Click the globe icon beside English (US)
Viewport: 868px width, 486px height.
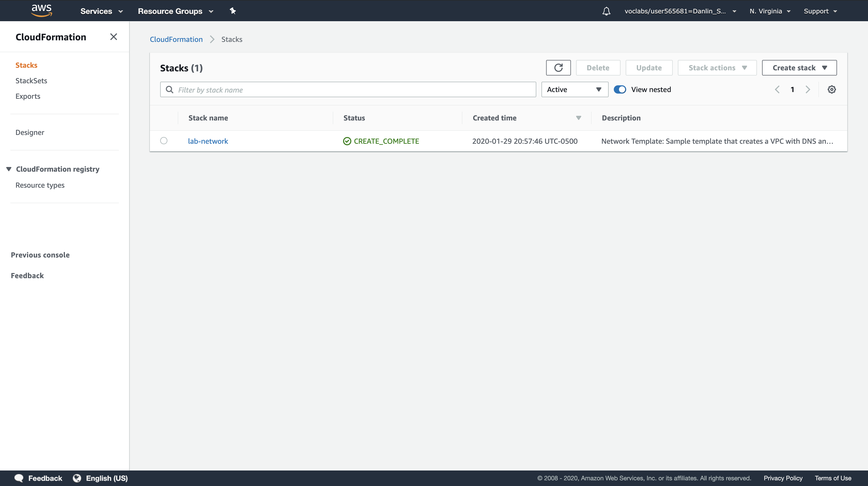(77, 478)
